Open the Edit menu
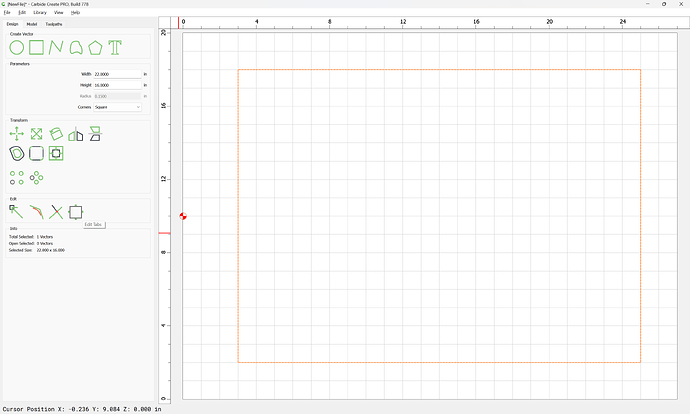690x414 pixels. (22, 12)
